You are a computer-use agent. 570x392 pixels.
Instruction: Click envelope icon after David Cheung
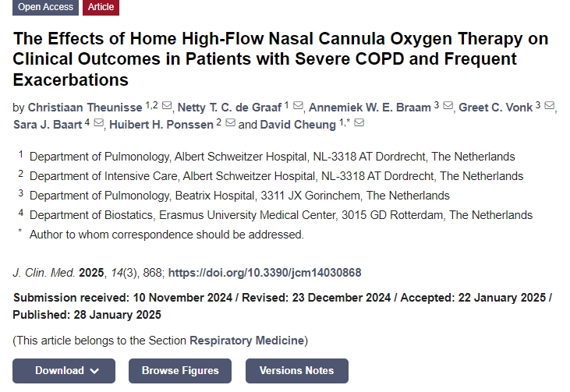point(359,124)
